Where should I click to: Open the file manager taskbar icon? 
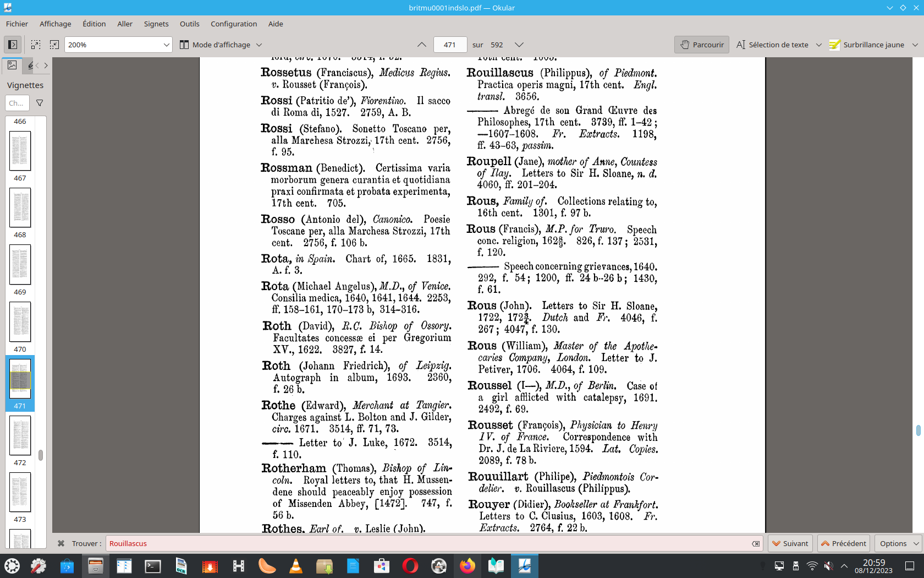(x=96, y=566)
